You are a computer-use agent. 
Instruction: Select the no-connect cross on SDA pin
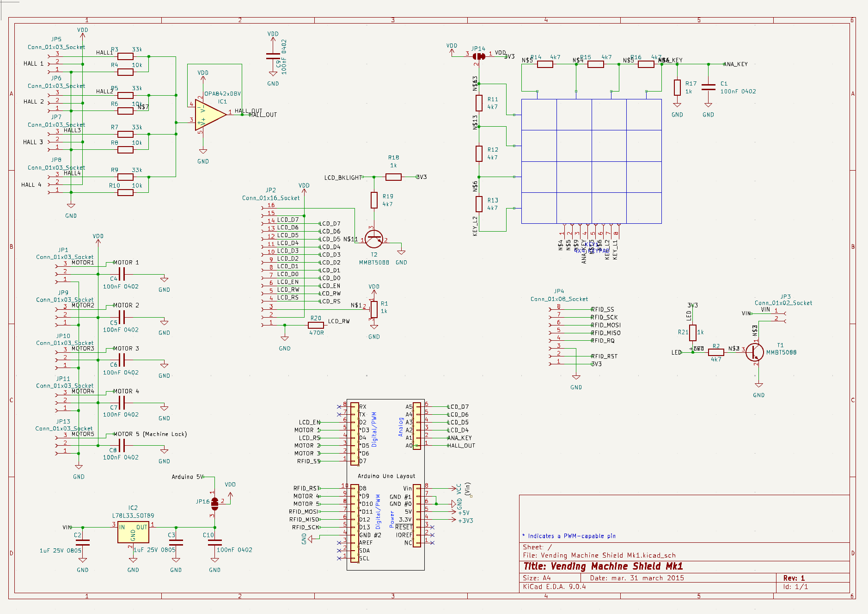[x=339, y=551]
